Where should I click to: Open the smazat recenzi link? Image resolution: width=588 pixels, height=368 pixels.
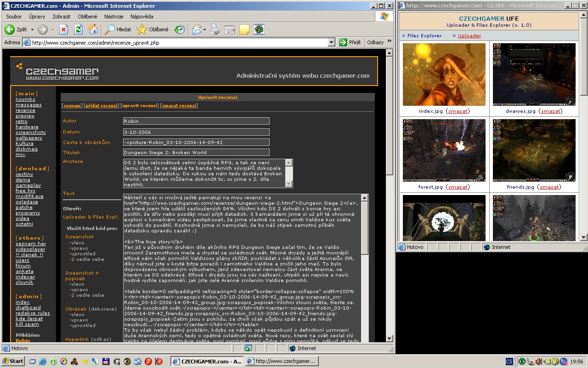pyautogui.click(x=179, y=106)
